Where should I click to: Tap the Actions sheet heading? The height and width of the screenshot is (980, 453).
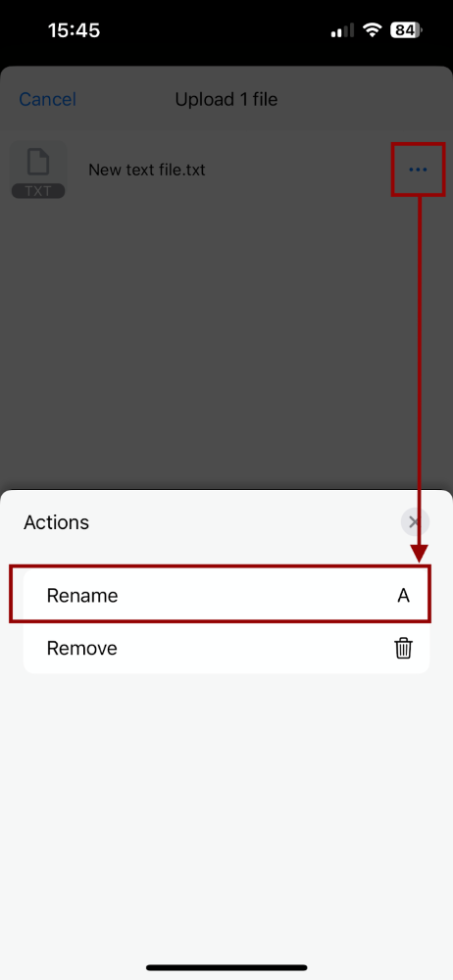[56, 522]
